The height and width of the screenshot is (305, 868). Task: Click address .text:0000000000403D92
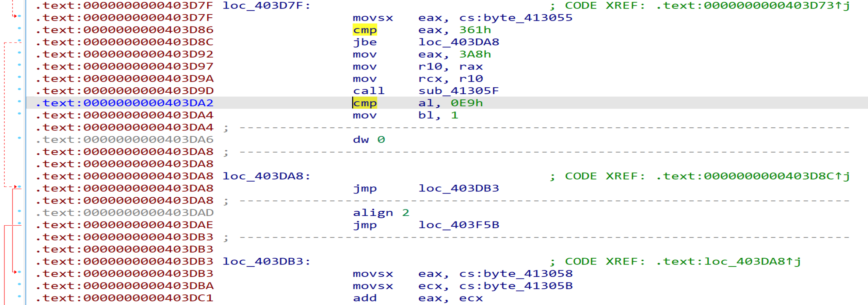click(x=124, y=55)
